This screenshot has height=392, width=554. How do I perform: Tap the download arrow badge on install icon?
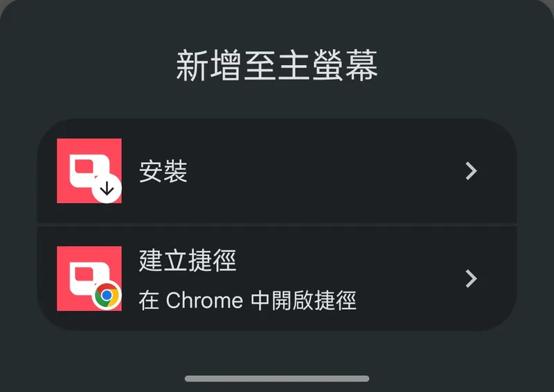point(107,189)
